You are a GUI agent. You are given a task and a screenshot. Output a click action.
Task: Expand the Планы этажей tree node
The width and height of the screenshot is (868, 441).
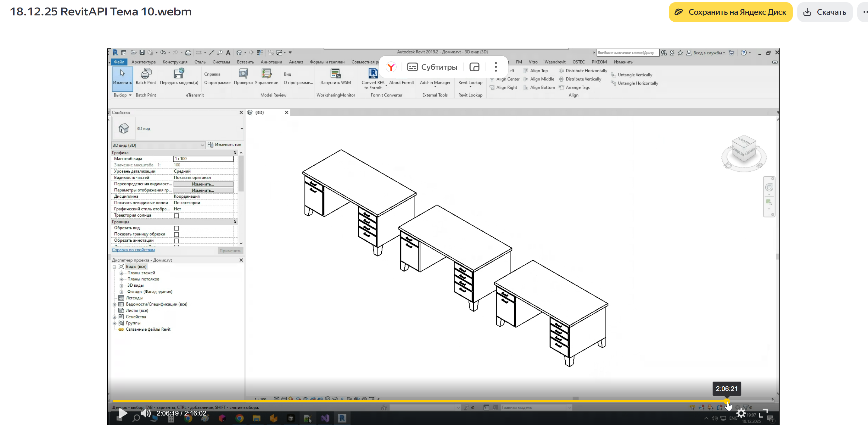(x=121, y=273)
